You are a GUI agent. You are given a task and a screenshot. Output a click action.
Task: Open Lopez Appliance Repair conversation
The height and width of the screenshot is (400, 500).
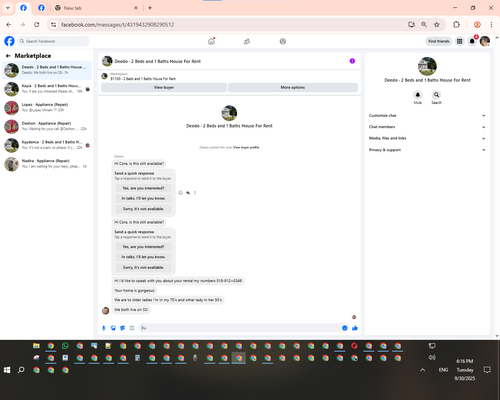pos(47,107)
